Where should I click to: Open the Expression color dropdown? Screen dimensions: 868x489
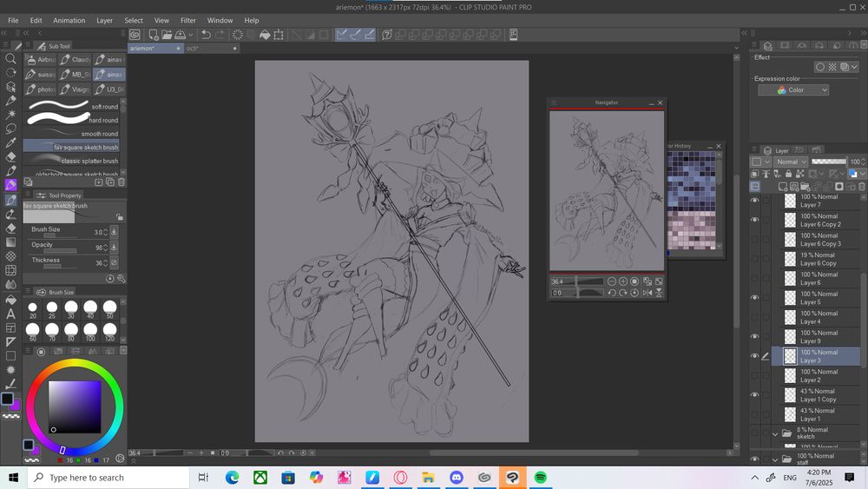pos(793,90)
